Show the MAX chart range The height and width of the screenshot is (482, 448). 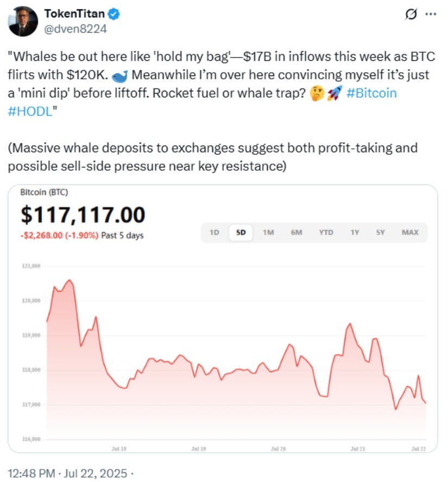(x=410, y=233)
